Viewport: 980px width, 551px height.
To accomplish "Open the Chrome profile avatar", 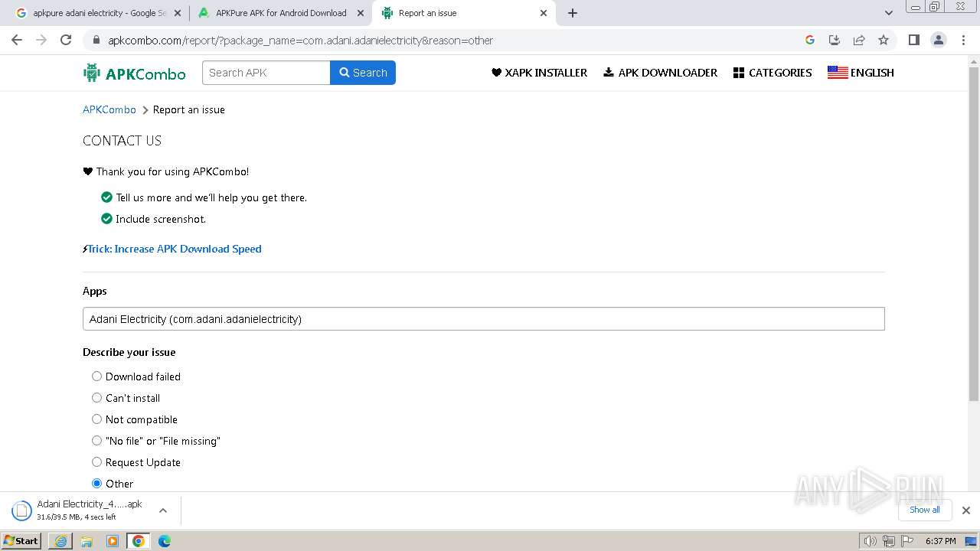I will [938, 40].
